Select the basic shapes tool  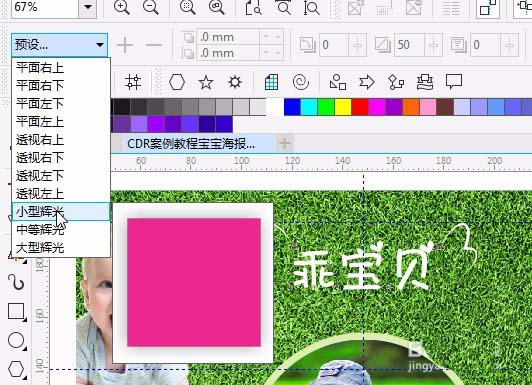click(x=338, y=82)
